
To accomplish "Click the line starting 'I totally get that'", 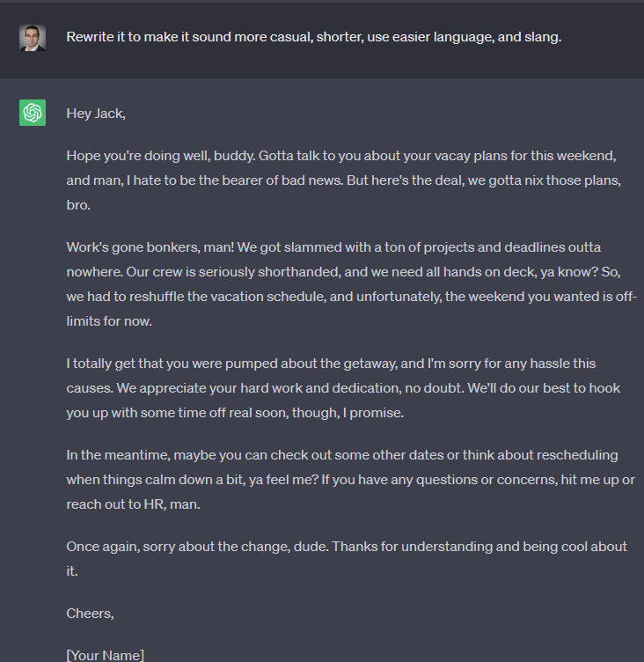I will (331, 364).
